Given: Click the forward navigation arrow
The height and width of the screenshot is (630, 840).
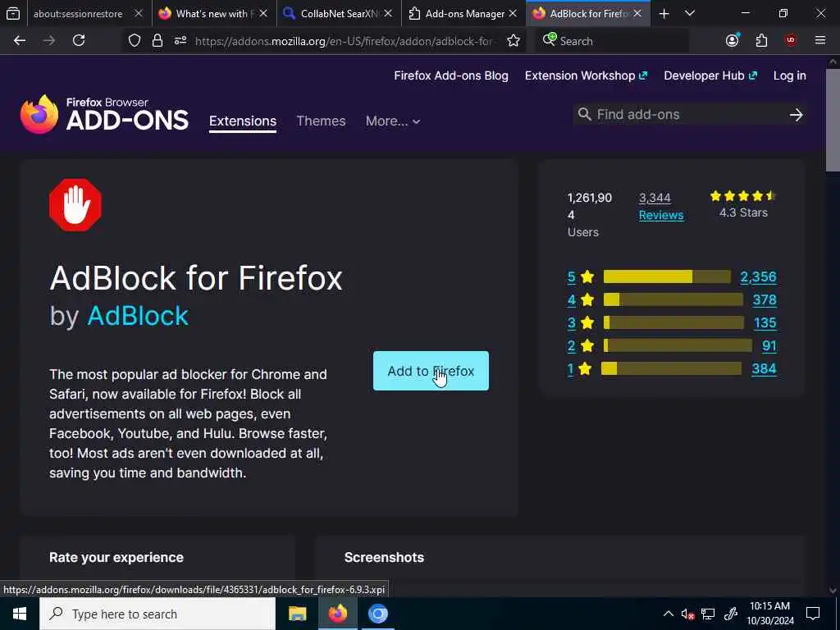Looking at the screenshot, I should pos(48,40).
